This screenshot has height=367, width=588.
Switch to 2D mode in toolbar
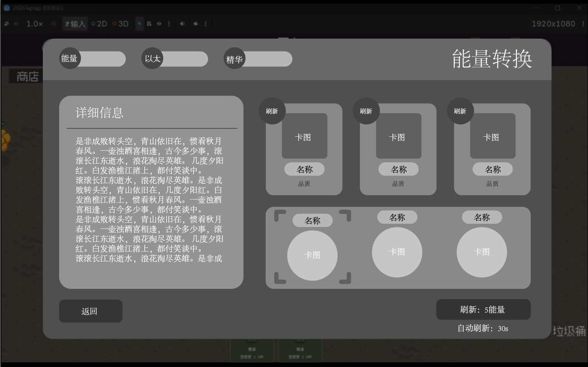(x=99, y=24)
